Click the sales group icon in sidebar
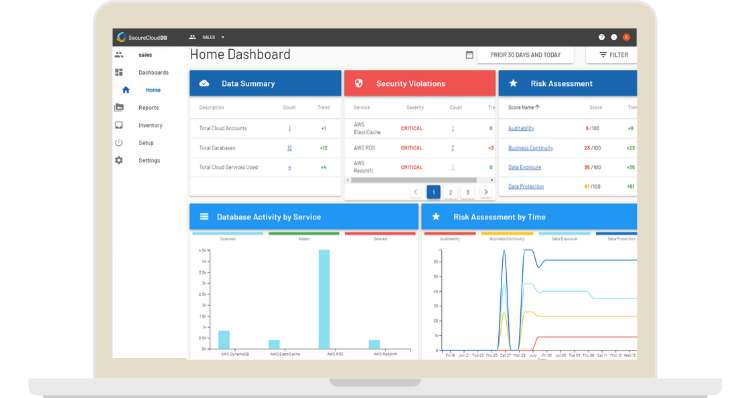 pyautogui.click(x=119, y=55)
